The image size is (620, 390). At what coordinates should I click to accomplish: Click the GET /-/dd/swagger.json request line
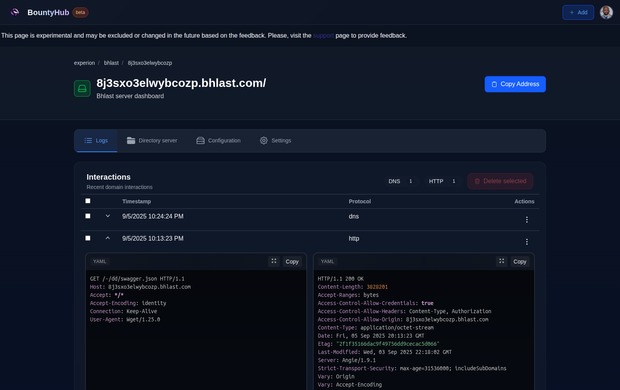[137, 279]
